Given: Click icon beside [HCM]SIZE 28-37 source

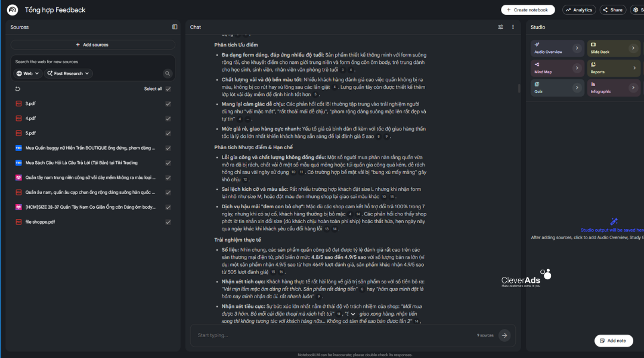Looking at the screenshot, I should tap(18, 207).
